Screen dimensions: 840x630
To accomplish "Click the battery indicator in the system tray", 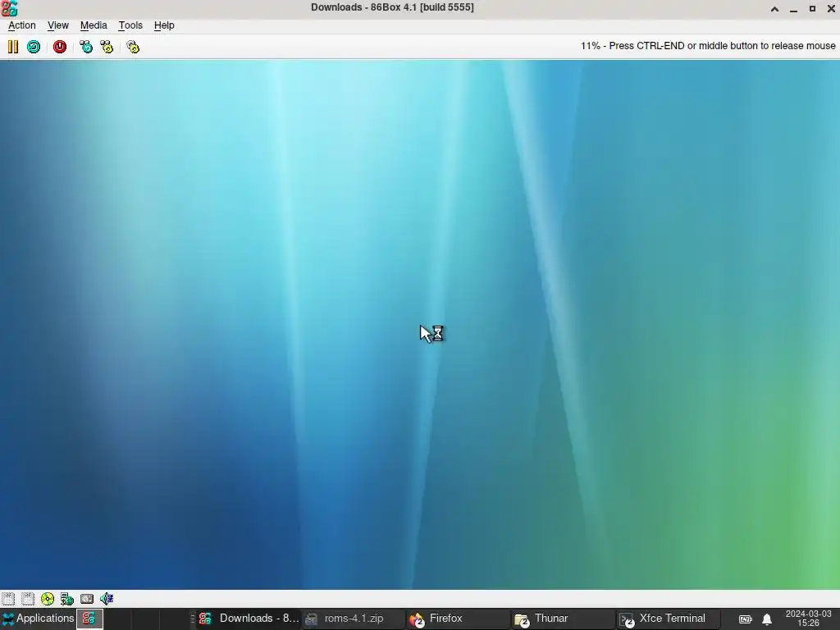I will pos(745,619).
